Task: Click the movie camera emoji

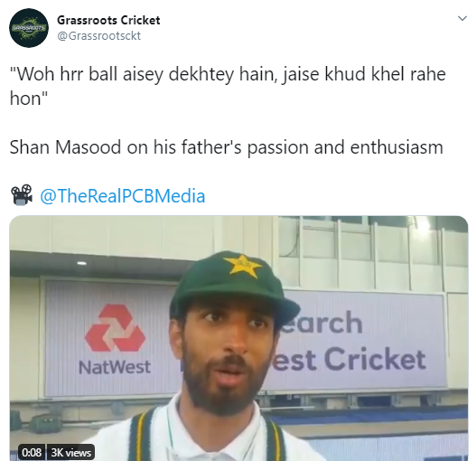Action: click(22, 194)
